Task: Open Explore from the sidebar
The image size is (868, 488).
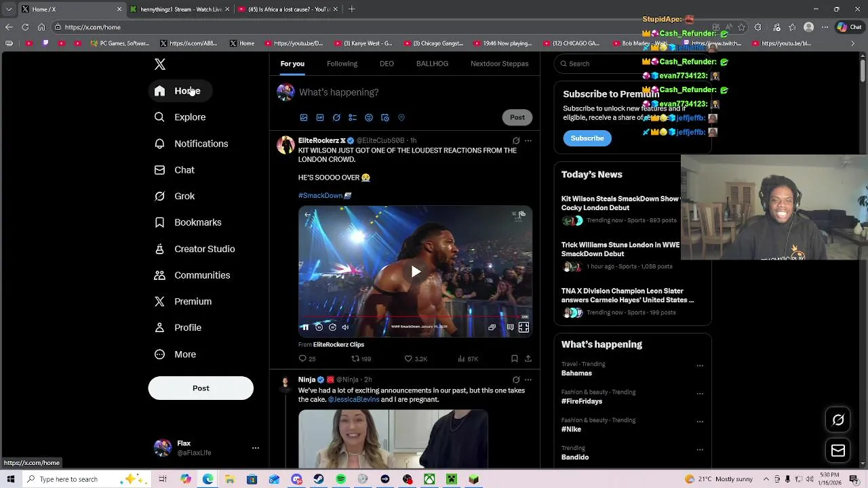Action: point(180,117)
